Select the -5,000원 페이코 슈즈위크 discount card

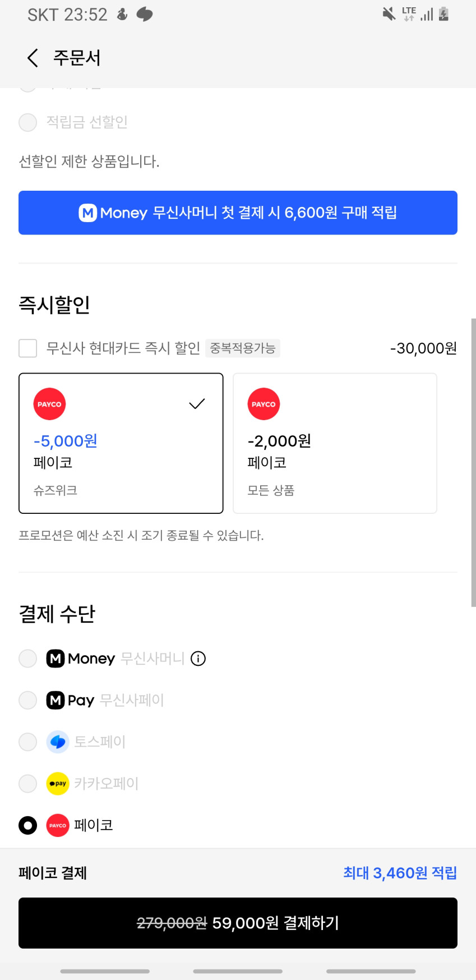click(x=121, y=443)
